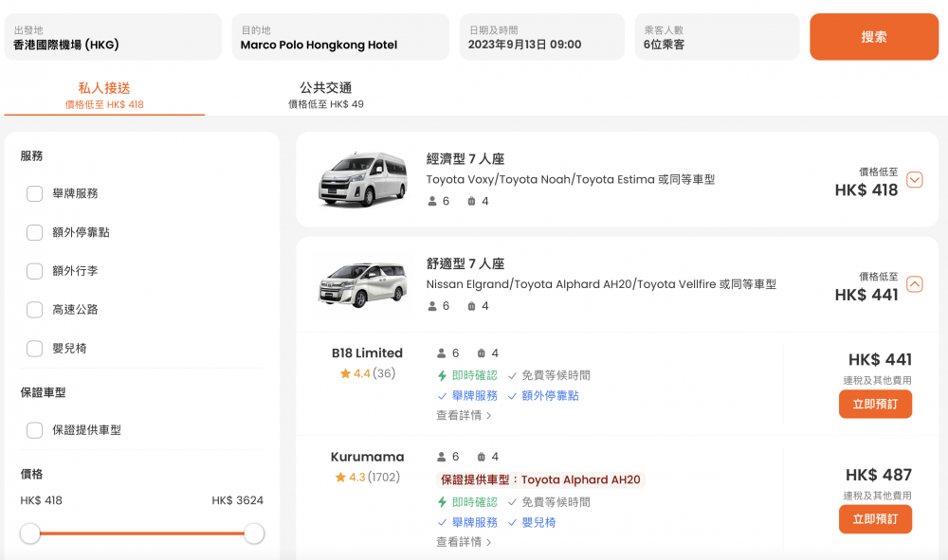
Task: Check the 保證提供車型 option
Action: (x=34, y=430)
